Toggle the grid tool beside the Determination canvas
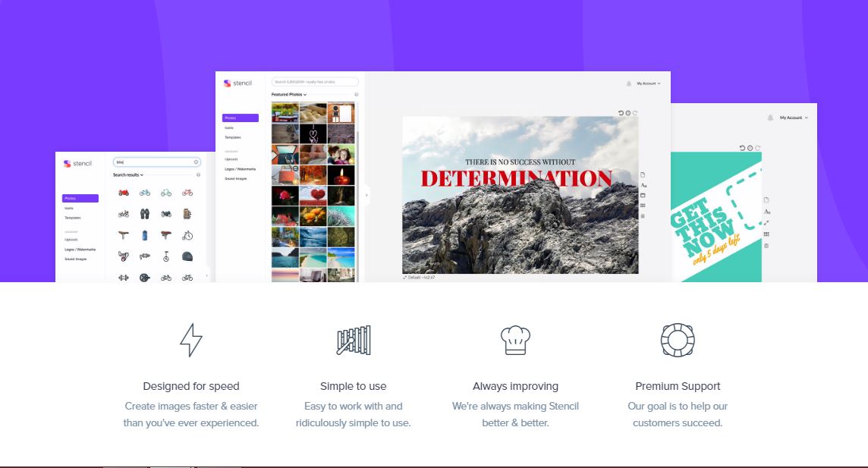 [643, 206]
